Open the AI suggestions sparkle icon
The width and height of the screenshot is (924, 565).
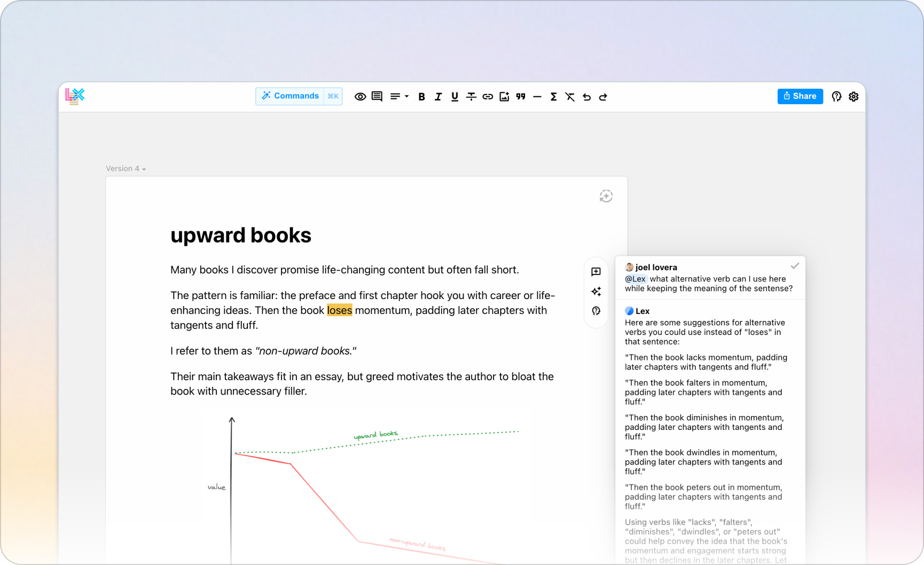point(596,292)
